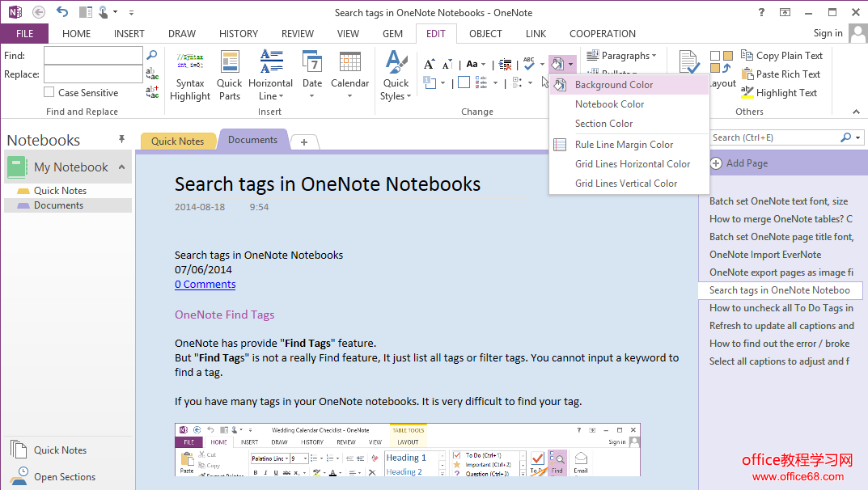
Task: Enable the Case Sensitive checkbox
Action: tap(49, 93)
